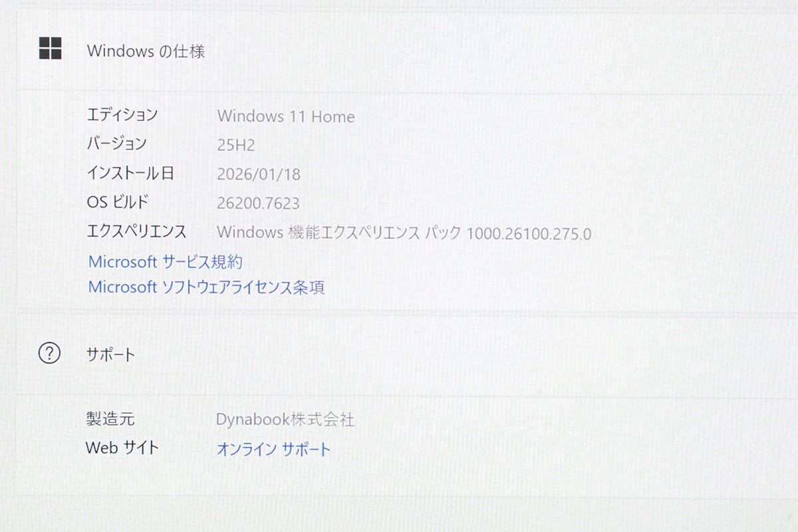Image resolution: width=798 pixels, height=532 pixels.
Task: Click the Web サイト label
Action: (x=123, y=448)
